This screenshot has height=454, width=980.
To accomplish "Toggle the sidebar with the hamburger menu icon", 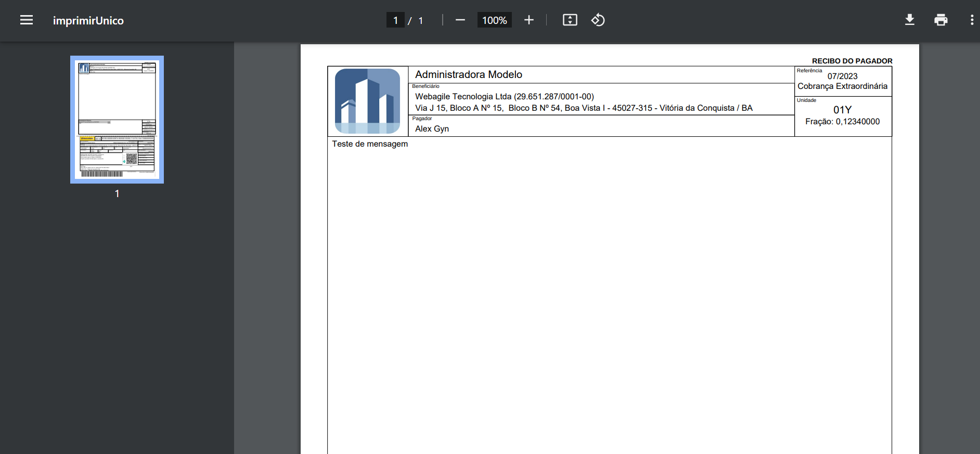I will [x=27, y=20].
